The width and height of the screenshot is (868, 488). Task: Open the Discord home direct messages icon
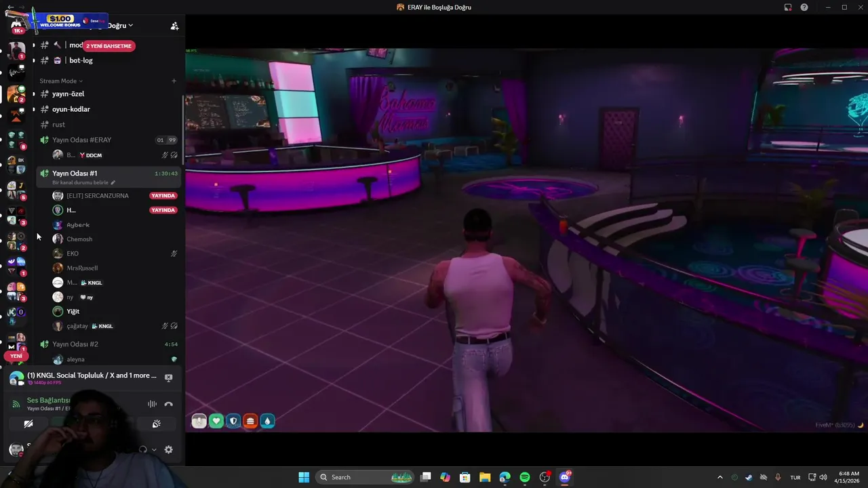tap(16, 26)
